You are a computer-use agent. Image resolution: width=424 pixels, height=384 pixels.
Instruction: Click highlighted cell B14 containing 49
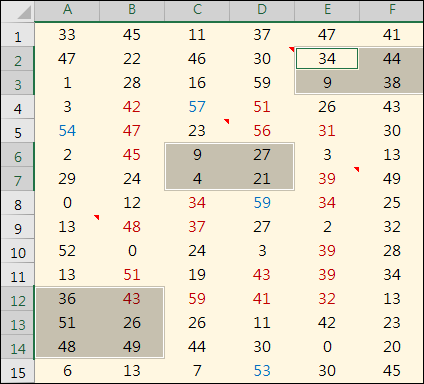point(132,347)
